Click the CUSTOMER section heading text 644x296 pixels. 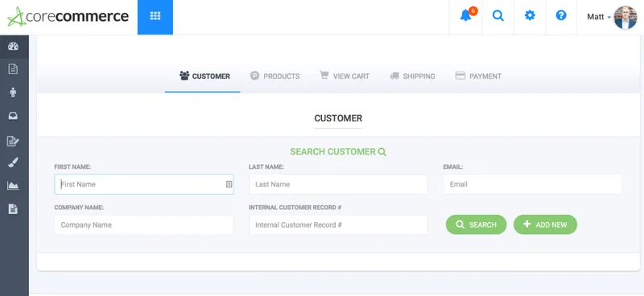click(338, 118)
